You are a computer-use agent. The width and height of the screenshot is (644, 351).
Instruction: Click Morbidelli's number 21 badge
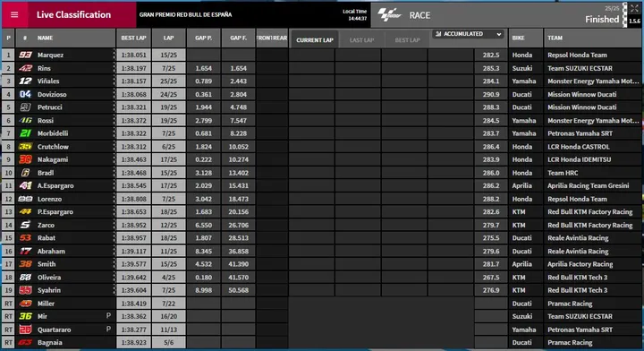(25, 133)
